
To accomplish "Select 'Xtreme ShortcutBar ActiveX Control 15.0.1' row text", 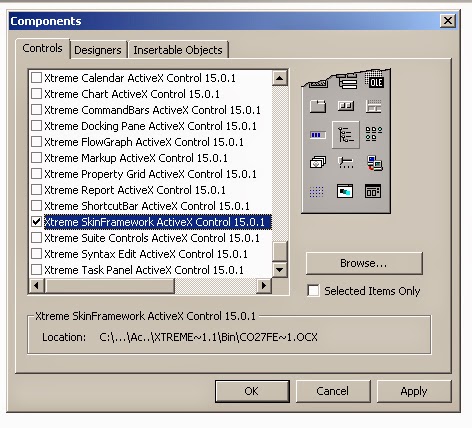I will (x=147, y=206).
